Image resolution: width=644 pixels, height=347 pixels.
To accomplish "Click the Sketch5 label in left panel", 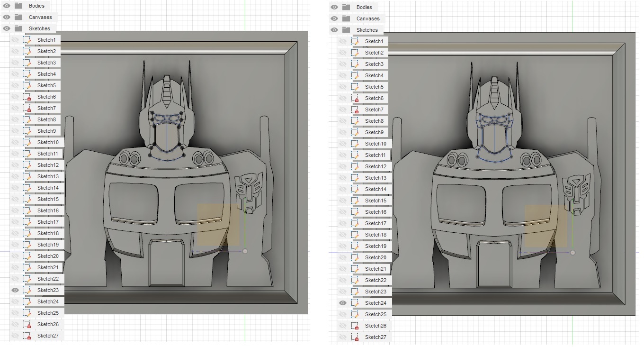I will (46, 85).
